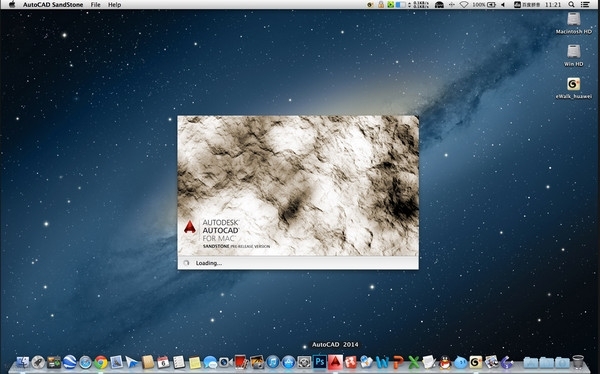Click the Loading spinner on the splash screen
This screenshot has height=374, width=600.
click(186, 263)
